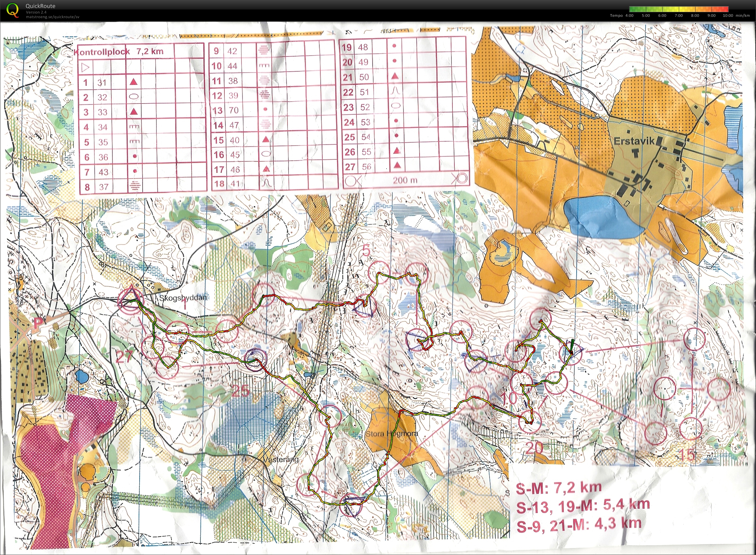This screenshot has width=756, height=555.
Task: Open the matstroeng.se/quickroute/sv link
Action: [53, 17]
